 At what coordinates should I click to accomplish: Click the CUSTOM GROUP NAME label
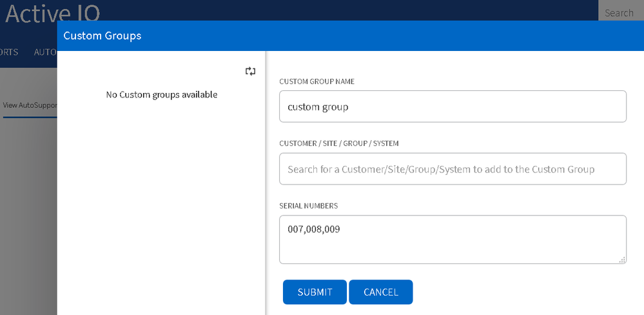(317, 81)
